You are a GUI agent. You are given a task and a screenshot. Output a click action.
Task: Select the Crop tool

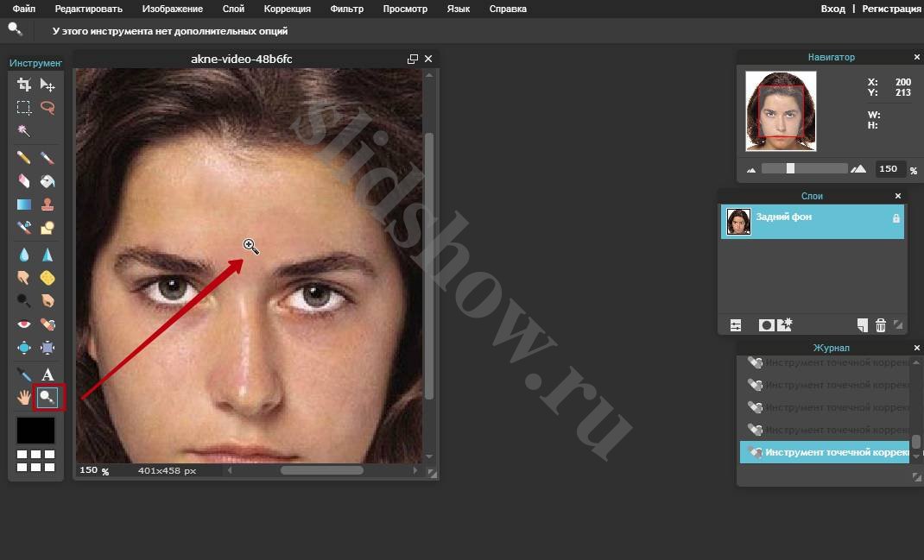point(23,85)
